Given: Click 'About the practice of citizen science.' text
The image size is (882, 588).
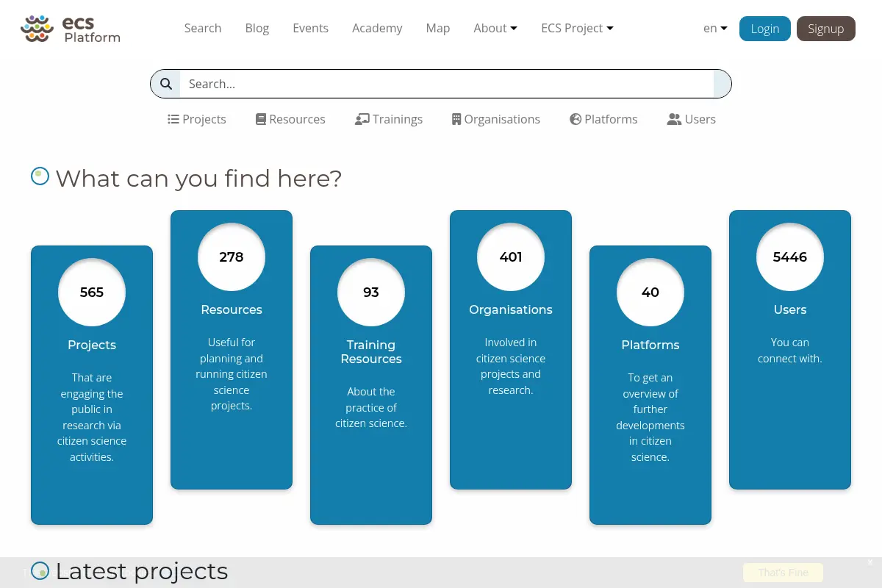Looking at the screenshot, I should point(371,408).
